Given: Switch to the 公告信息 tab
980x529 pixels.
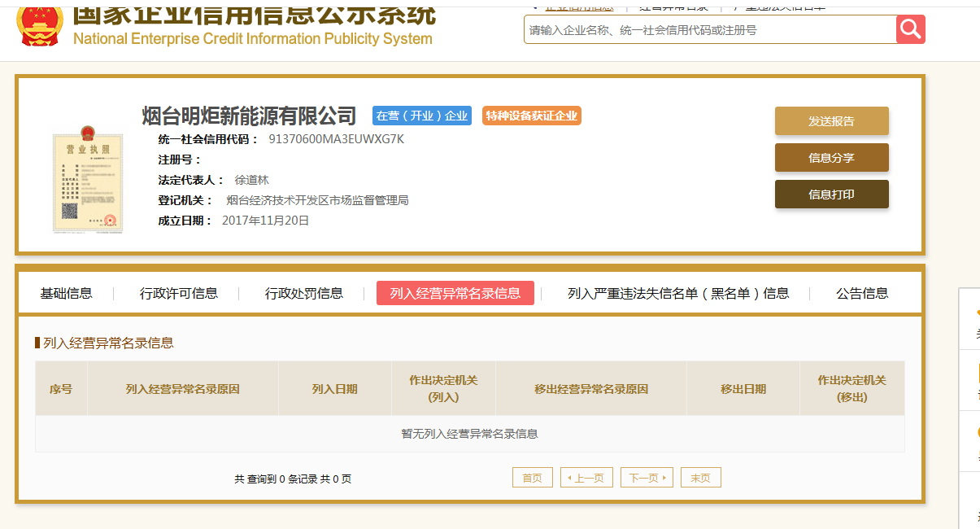Looking at the screenshot, I should (x=862, y=293).
